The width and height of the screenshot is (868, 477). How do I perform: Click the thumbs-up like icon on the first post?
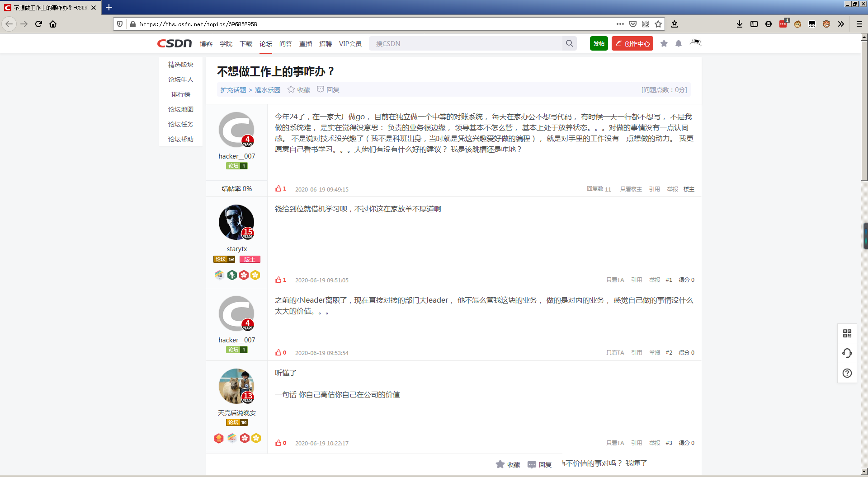pos(278,188)
